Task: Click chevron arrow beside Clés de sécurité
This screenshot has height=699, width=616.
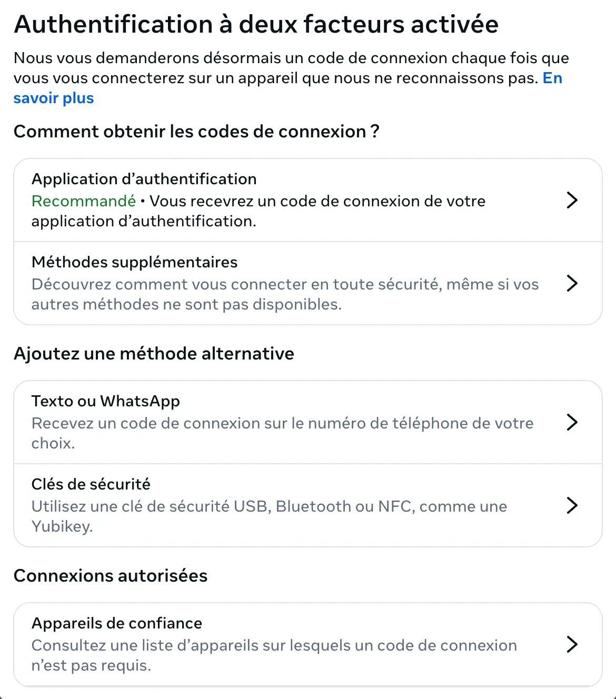Action: coord(572,505)
